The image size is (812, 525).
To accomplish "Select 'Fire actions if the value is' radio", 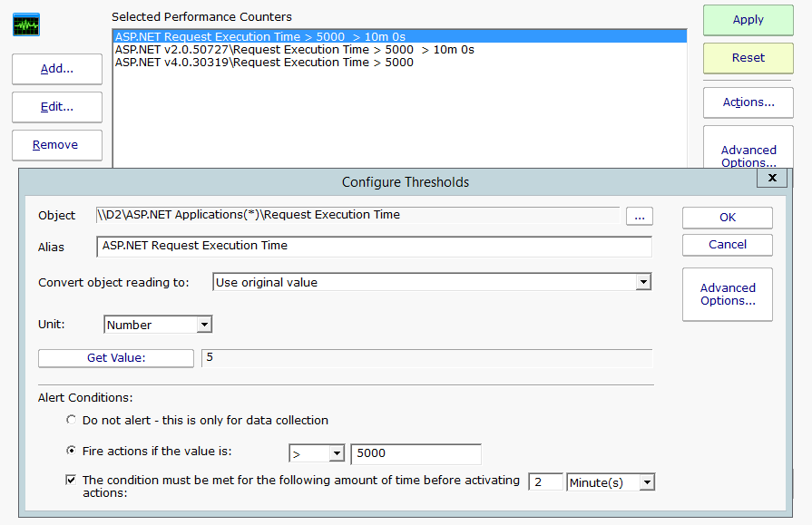I will (72, 451).
